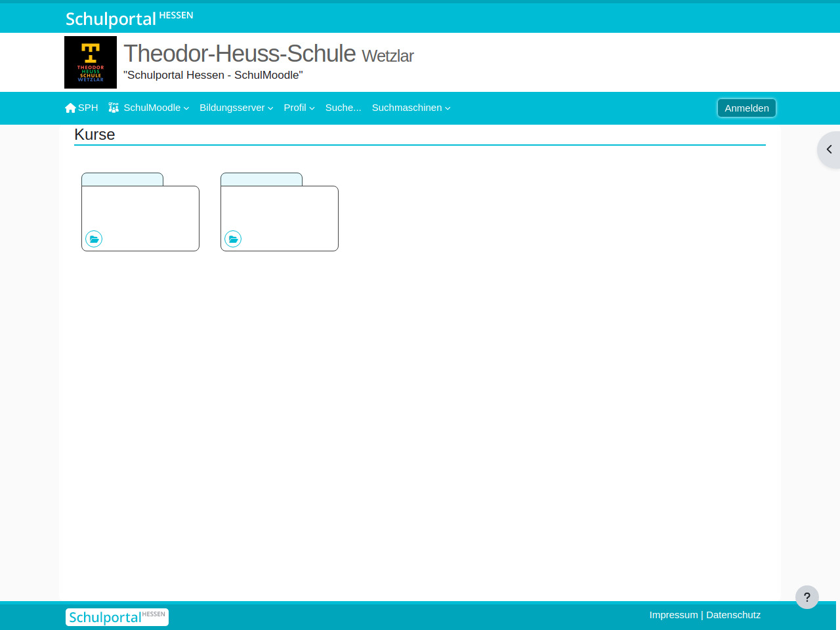Click the Theodor-Heuss-Schule Wetzlar title
This screenshot has width=840, height=630.
tap(268, 54)
